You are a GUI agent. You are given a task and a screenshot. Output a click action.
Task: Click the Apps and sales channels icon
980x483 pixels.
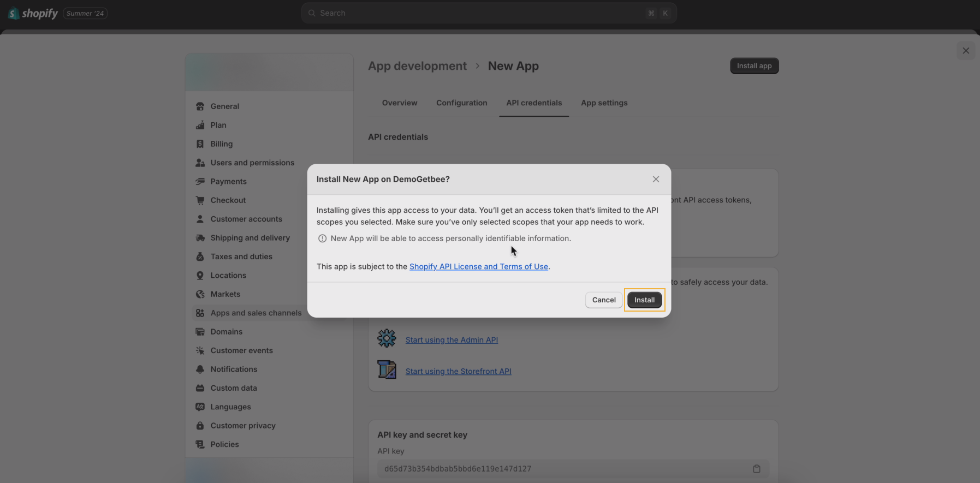coord(200,313)
